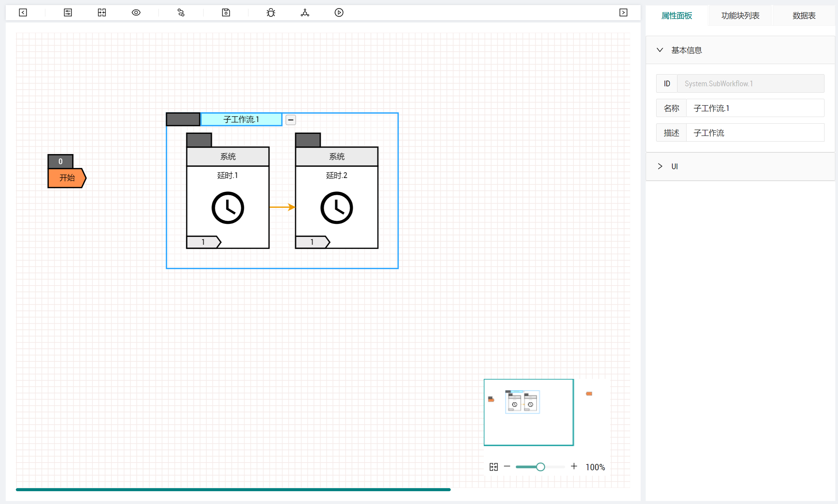Collapse the right panel arrow icon
The image size is (838, 504).
(623, 12)
